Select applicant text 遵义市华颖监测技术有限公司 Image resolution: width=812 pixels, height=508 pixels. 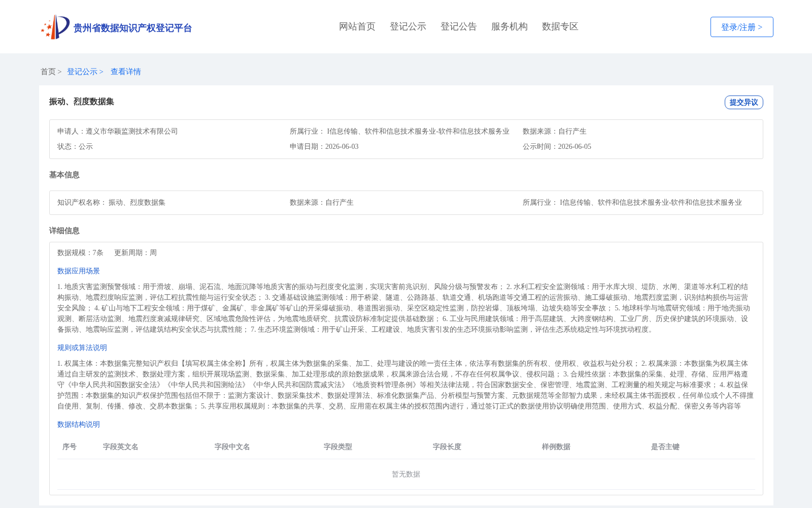[x=132, y=131]
